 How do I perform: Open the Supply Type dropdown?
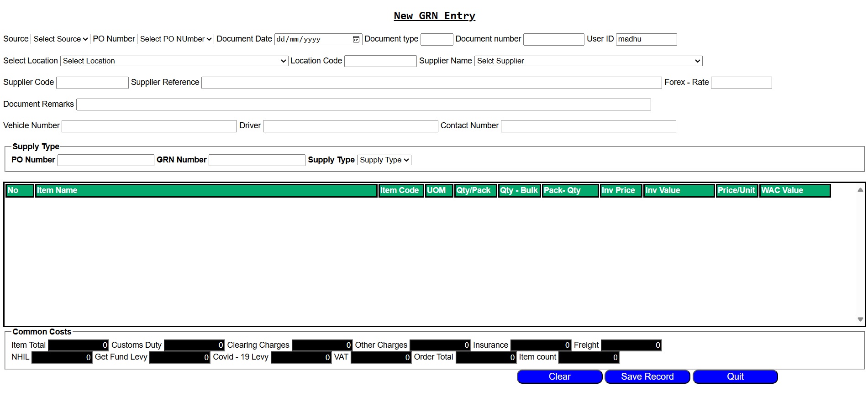pos(384,160)
